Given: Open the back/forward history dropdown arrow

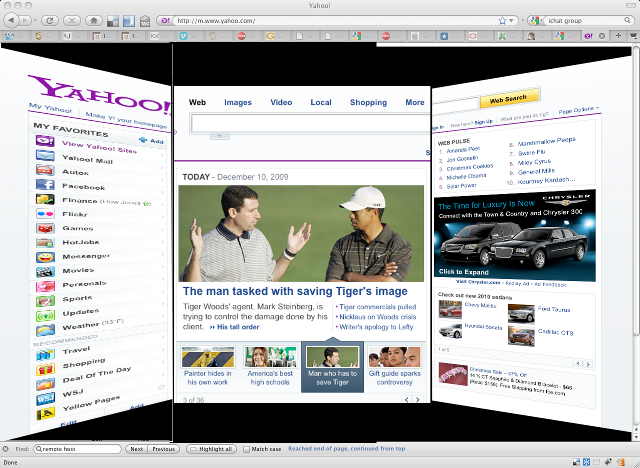Looking at the screenshot, I should [35, 20].
